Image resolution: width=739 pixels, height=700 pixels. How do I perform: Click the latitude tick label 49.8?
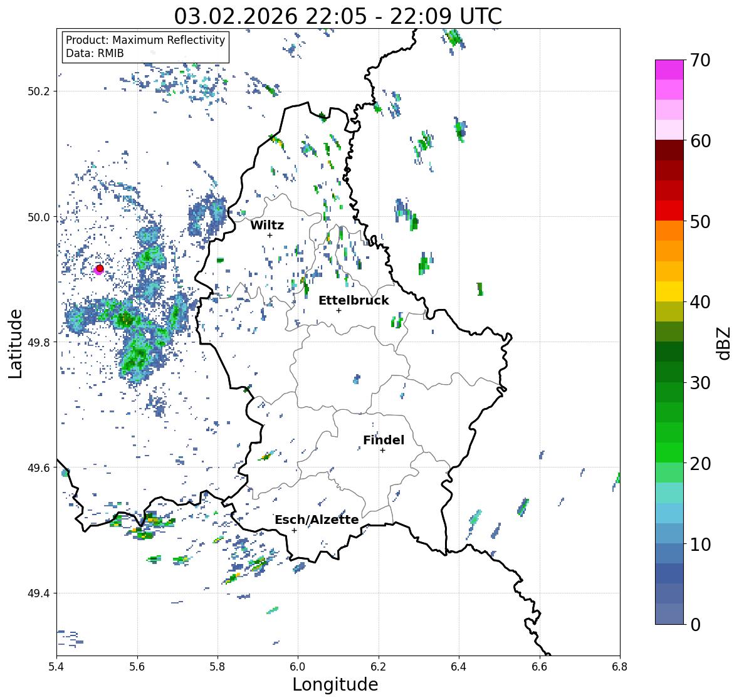(x=39, y=342)
